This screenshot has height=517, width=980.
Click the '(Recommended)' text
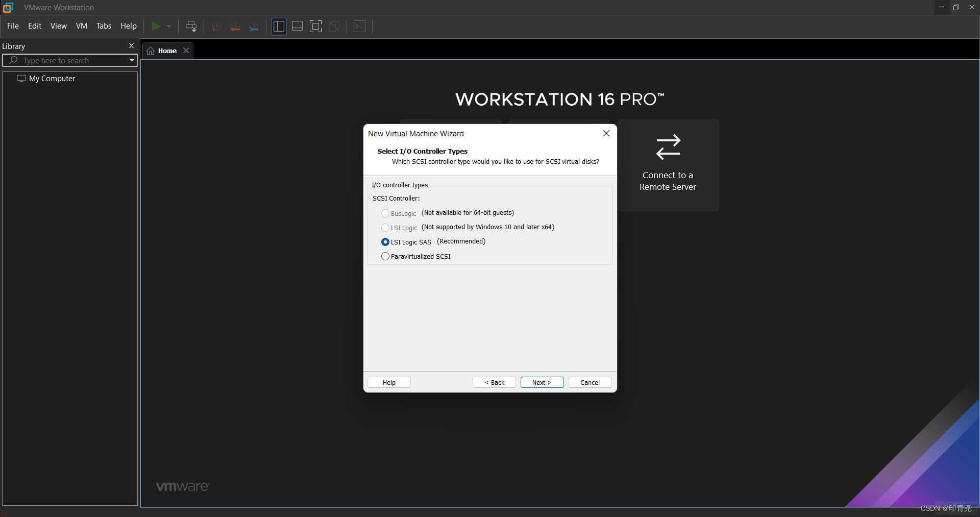461,241
